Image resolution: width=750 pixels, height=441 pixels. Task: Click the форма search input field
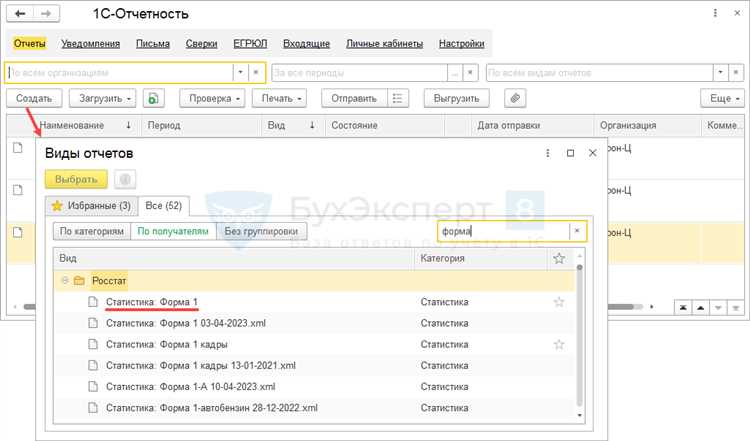(x=504, y=231)
